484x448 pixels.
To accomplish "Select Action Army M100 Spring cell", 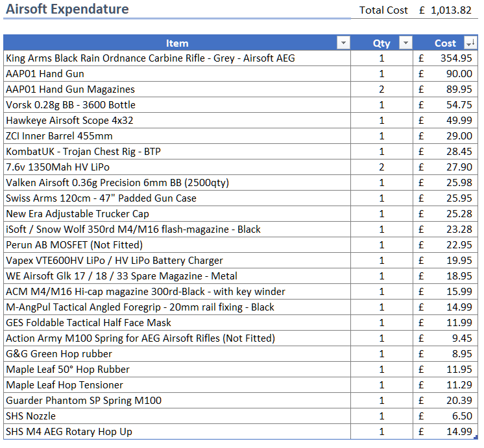I will [x=177, y=338].
